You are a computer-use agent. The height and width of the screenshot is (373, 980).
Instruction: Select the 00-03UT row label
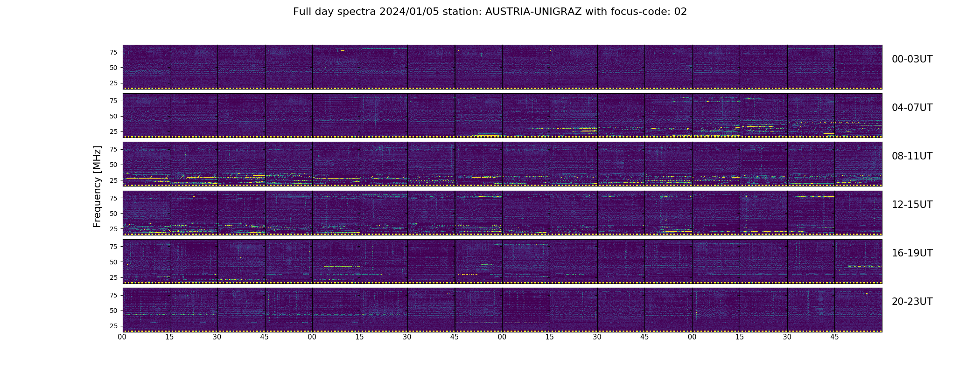(912, 59)
